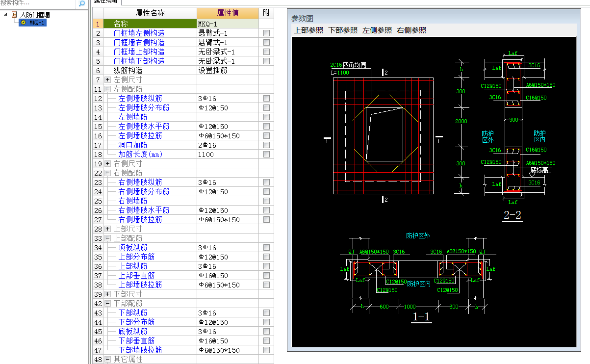Image resolution: width=590 pixels, height=364 pixels.
Task: Collapse the 其它属性 group
Action: [x=108, y=359]
